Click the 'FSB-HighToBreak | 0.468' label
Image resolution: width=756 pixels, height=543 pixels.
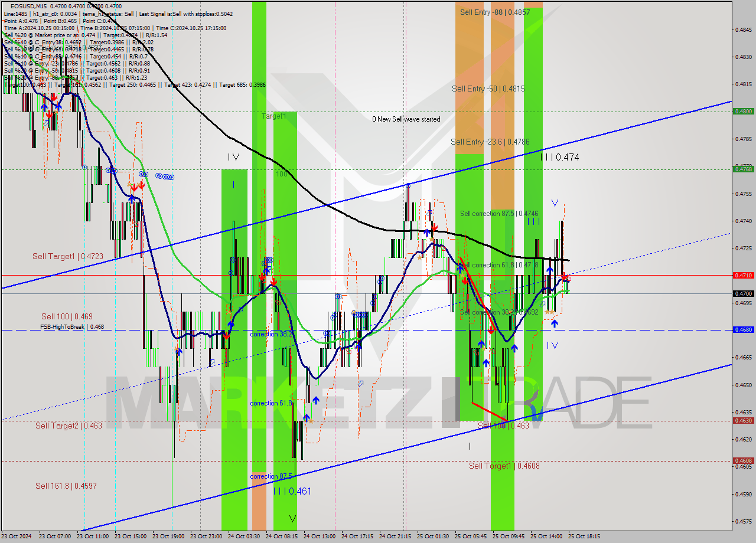click(x=72, y=326)
